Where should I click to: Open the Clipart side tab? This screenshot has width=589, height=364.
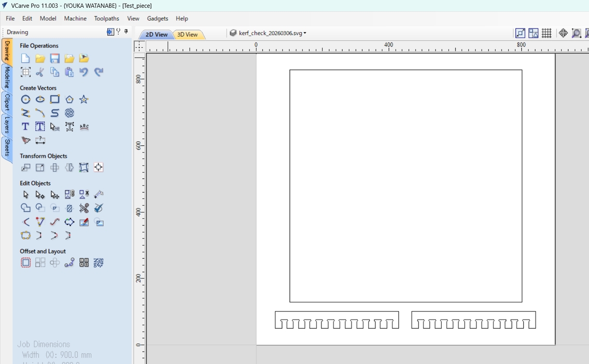click(x=7, y=102)
